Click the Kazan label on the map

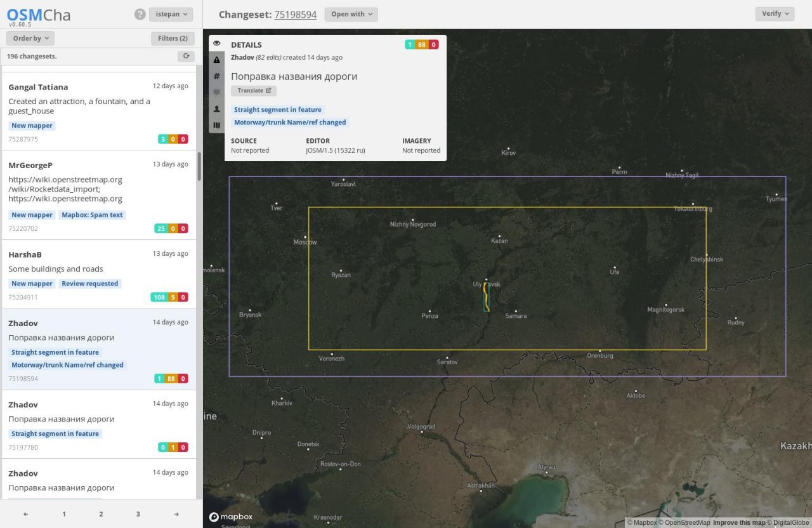pos(500,241)
